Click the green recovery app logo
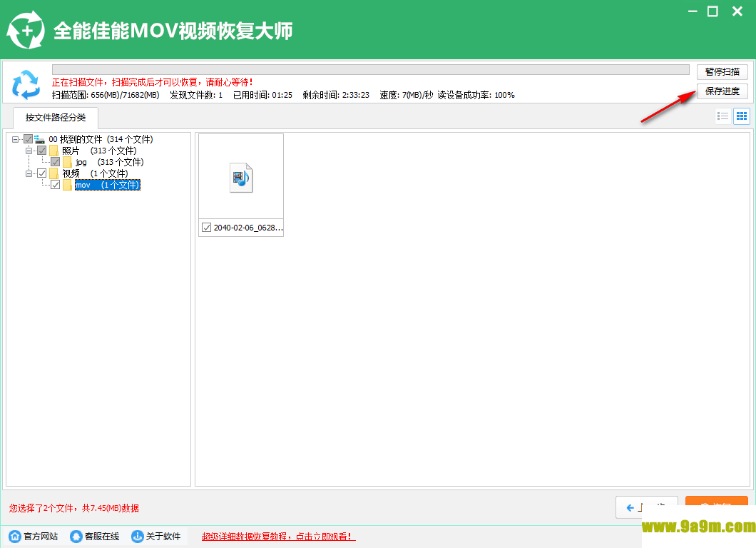 [26, 30]
